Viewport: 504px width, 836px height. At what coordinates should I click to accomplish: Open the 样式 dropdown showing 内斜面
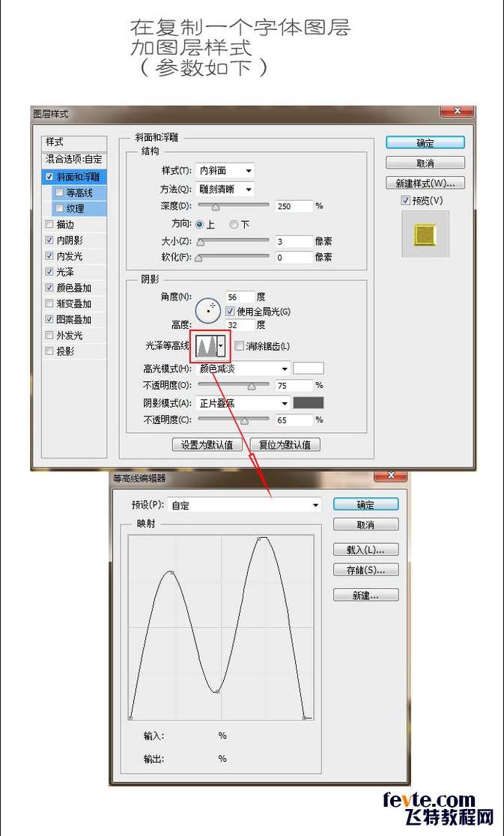click(x=225, y=171)
